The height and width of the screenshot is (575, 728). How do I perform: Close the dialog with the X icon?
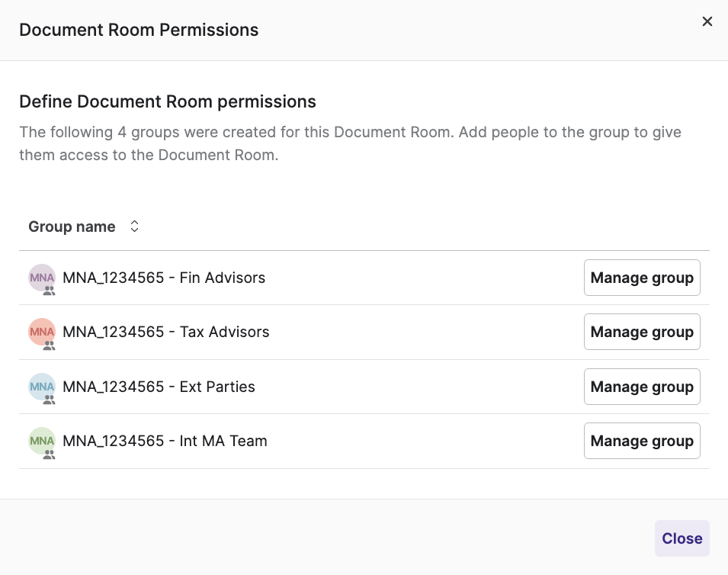click(707, 21)
